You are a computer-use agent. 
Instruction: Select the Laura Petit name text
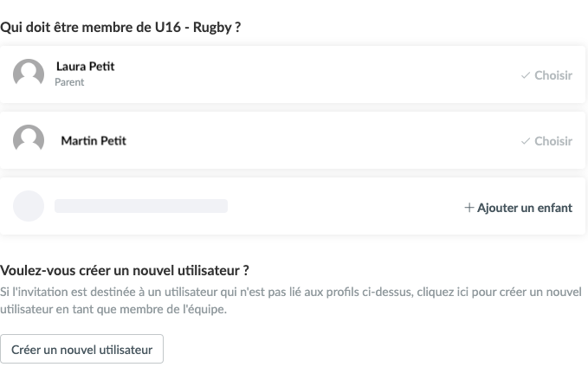click(x=85, y=67)
